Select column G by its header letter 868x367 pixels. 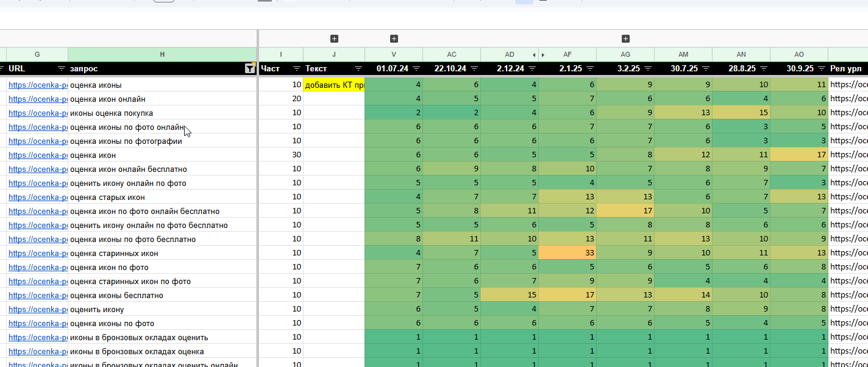[37, 54]
